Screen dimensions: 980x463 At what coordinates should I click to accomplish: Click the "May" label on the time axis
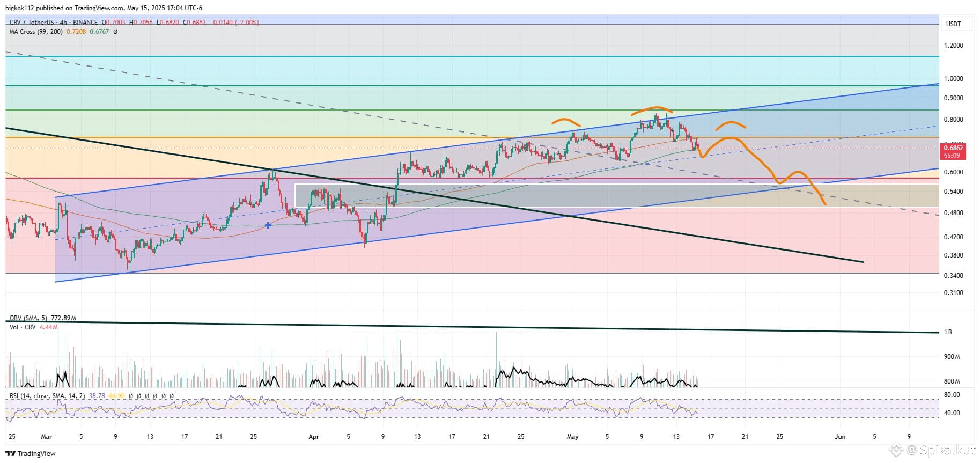coord(573,437)
